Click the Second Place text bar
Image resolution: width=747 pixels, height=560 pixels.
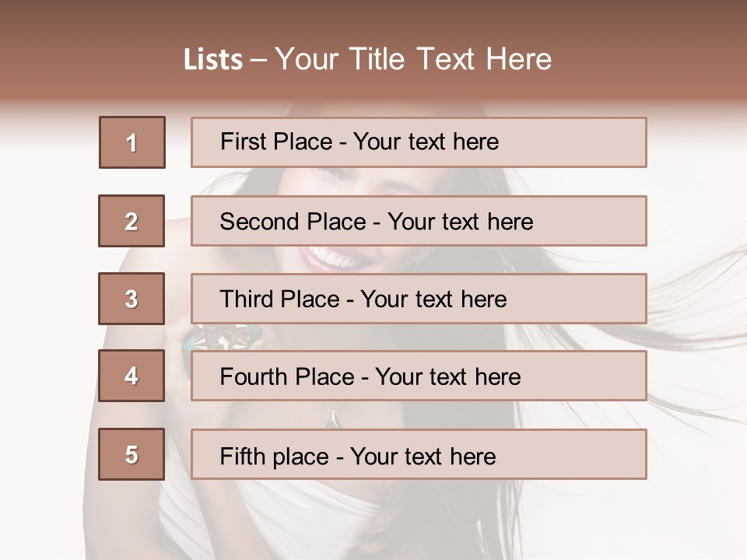point(419,221)
